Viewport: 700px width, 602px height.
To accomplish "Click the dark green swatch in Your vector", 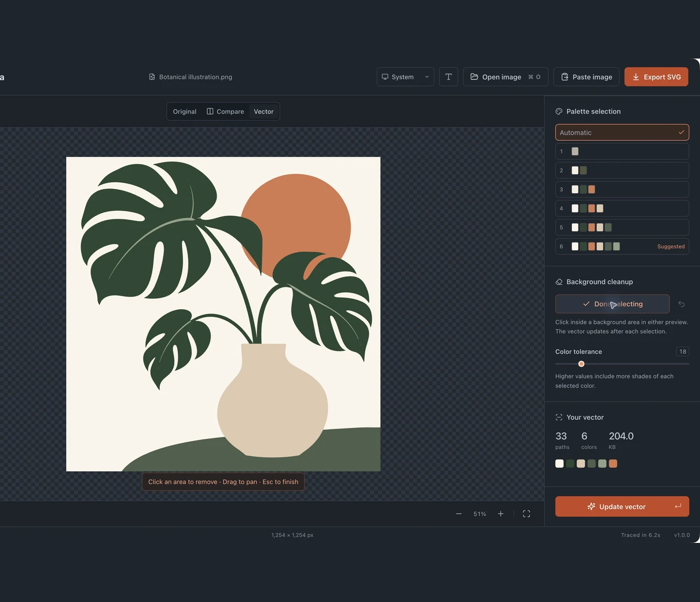I will 570,464.
